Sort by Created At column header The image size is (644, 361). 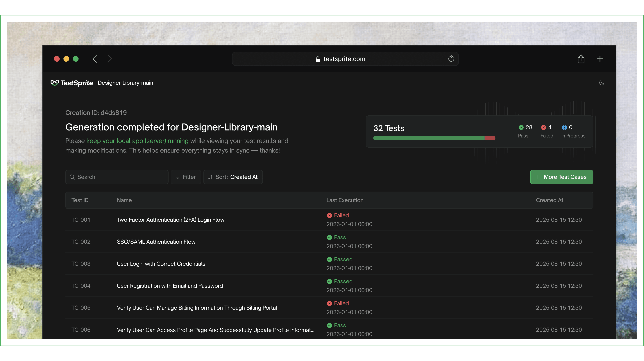(x=549, y=200)
